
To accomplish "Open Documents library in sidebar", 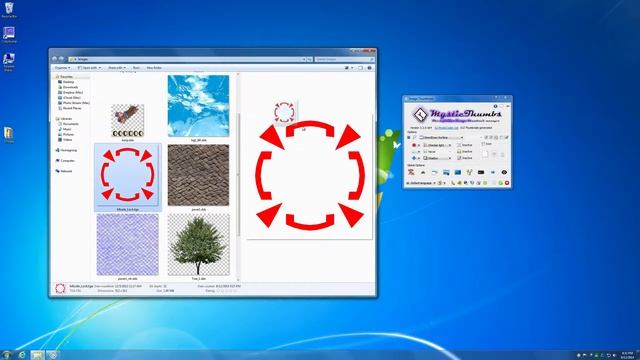I will [70, 124].
